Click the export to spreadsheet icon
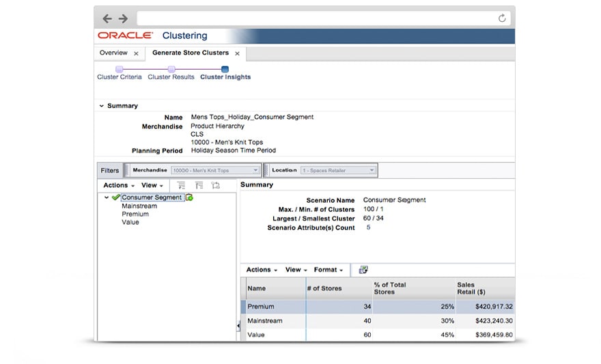The image size is (601, 364). pos(363,270)
